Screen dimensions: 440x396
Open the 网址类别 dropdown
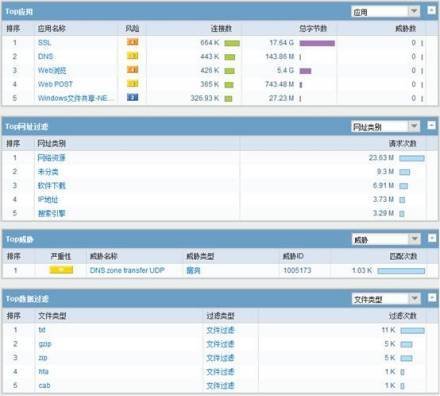click(386, 126)
